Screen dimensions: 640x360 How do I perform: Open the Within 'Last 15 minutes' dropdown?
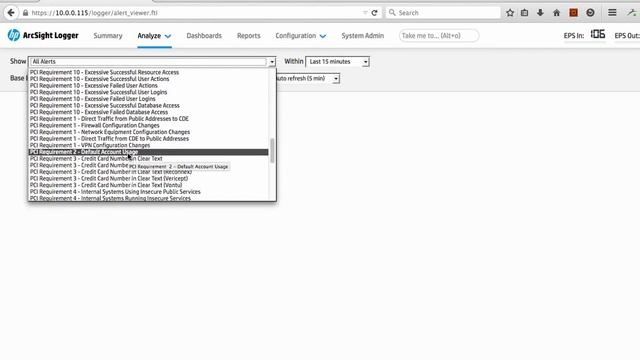tap(337, 62)
